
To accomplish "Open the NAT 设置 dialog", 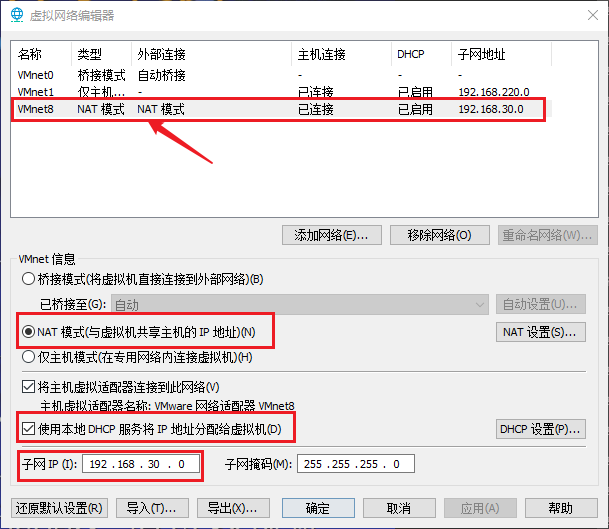I will coord(540,331).
